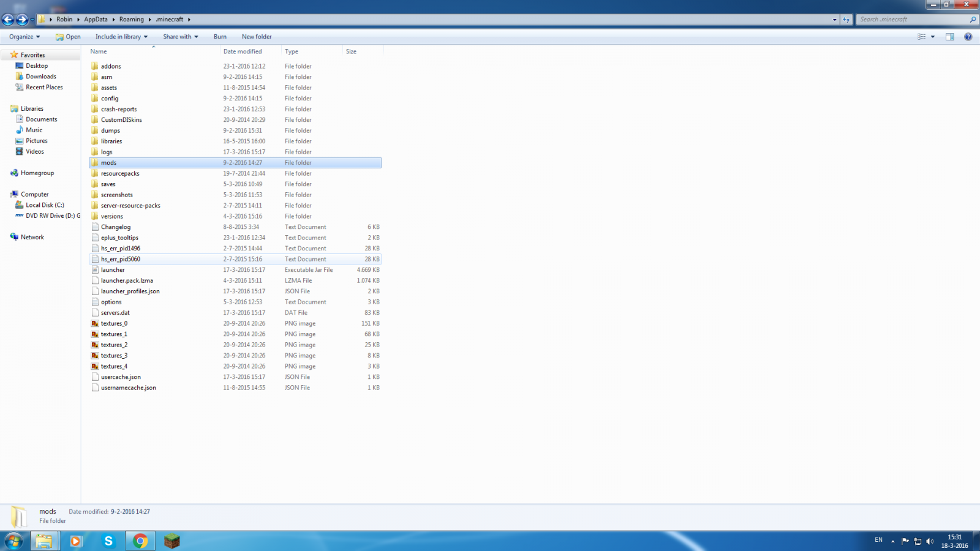Select Computer in navigation pane

pyautogui.click(x=35, y=195)
